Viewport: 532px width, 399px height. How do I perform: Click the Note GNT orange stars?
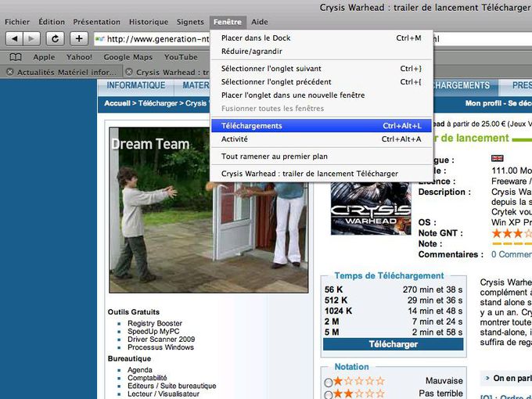pyautogui.click(x=512, y=233)
